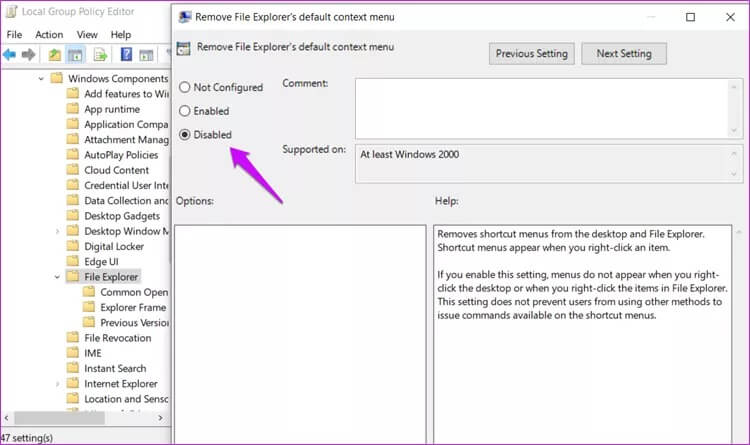Click the '47 setting(s)' status text
750x445 pixels.
coord(27,438)
